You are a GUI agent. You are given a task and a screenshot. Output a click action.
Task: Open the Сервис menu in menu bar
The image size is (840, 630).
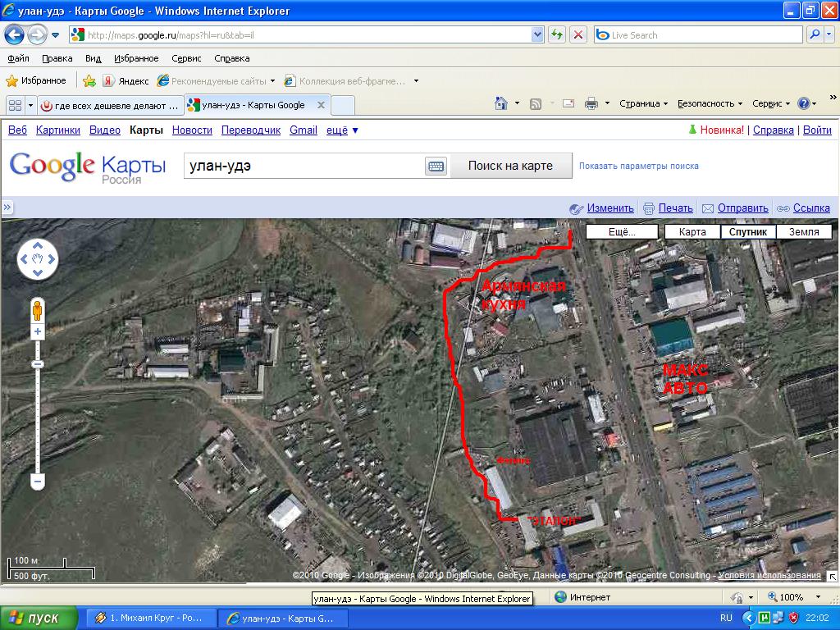186,58
